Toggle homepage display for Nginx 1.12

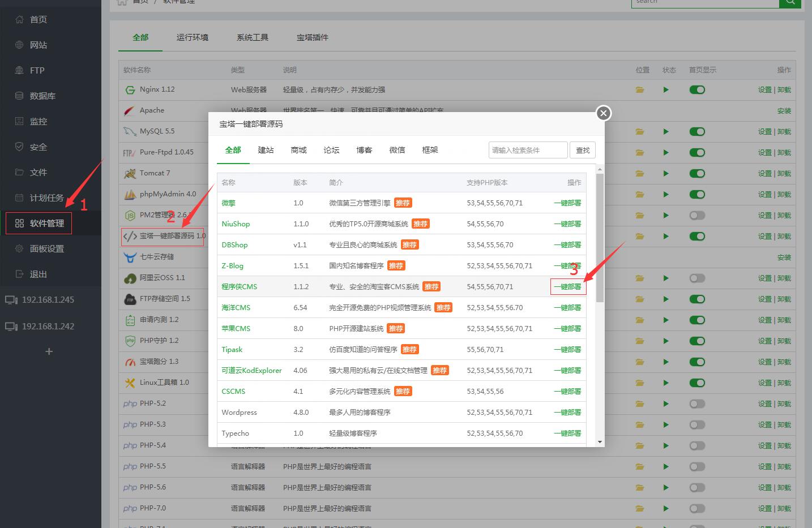point(697,89)
